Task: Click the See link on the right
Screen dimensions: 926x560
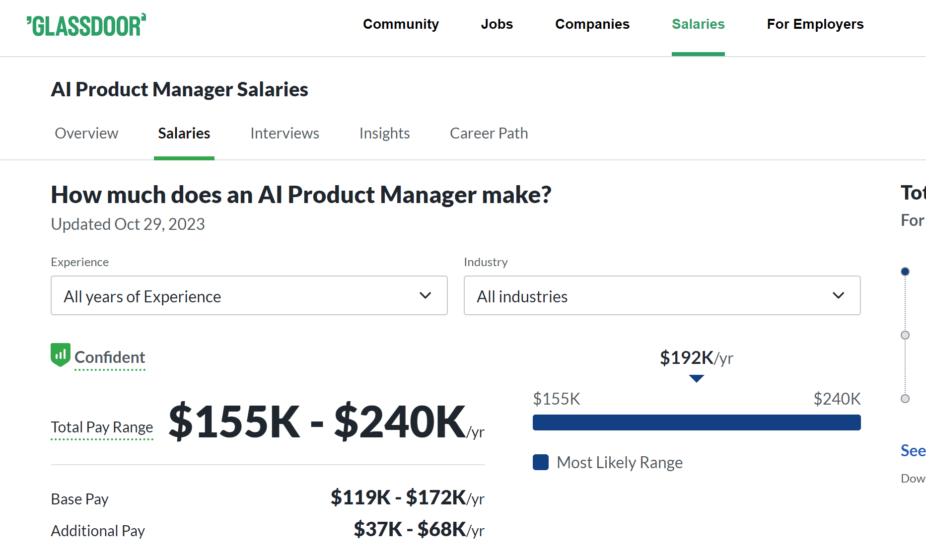Action: click(913, 450)
